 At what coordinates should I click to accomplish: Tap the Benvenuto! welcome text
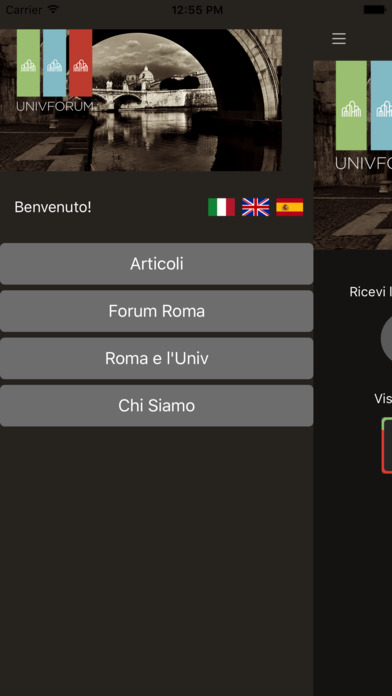53,207
